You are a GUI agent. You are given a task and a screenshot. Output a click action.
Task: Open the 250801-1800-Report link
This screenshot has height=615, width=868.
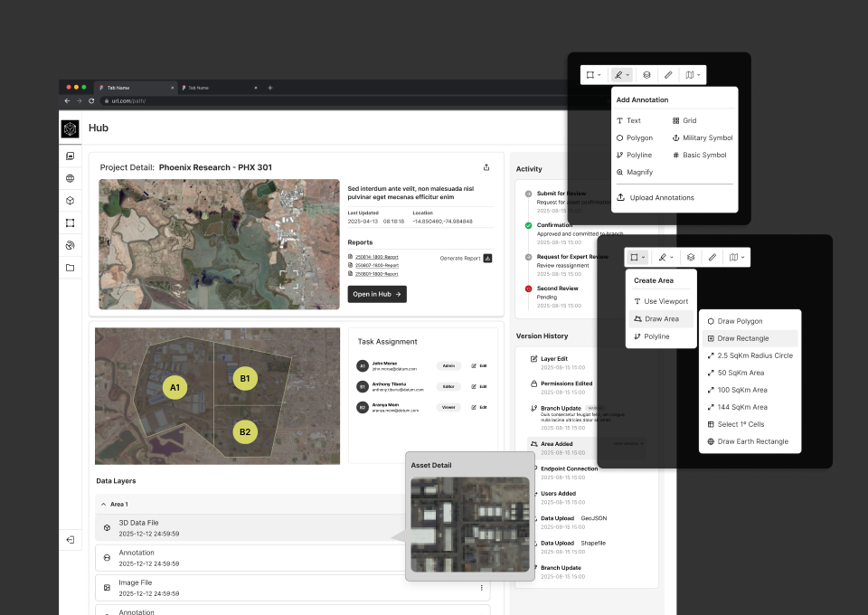376,274
